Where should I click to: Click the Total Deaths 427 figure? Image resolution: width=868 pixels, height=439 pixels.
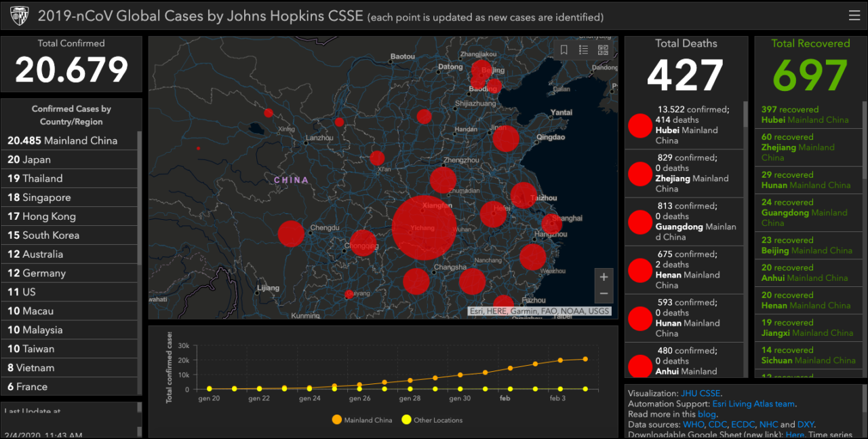click(686, 74)
